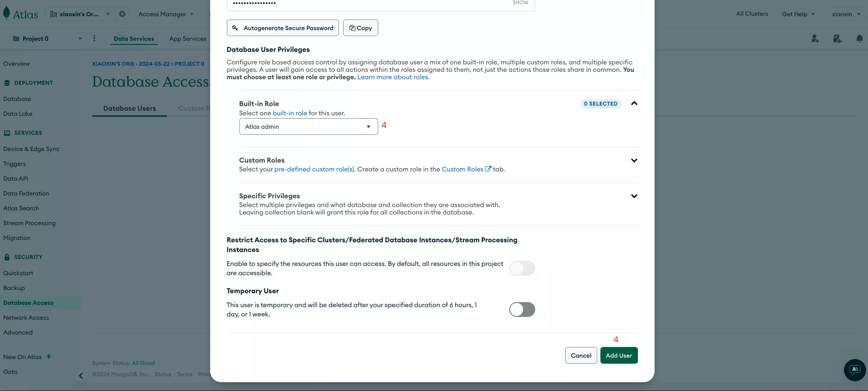Image resolution: width=868 pixels, height=391 pixels.
Task: Open the footer Status link
Action: (163, 374)
